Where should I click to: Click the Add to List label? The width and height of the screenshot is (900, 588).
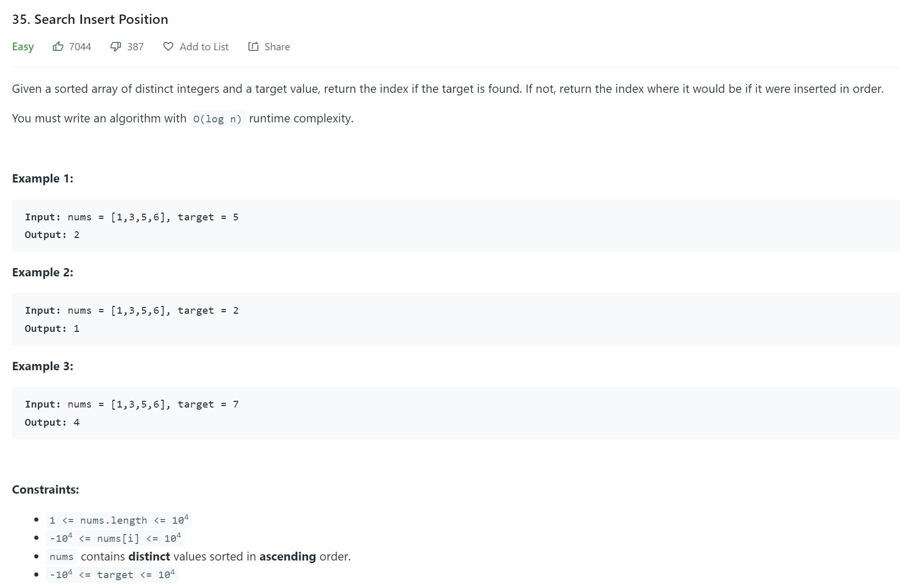[204, 47]
